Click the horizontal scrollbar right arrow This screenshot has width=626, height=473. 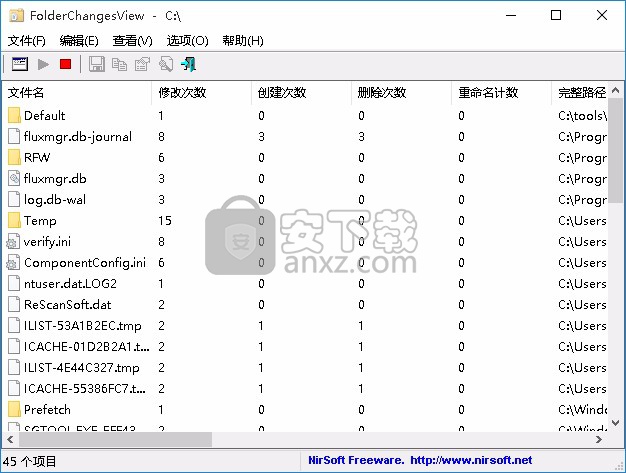[x=598, y=439]
